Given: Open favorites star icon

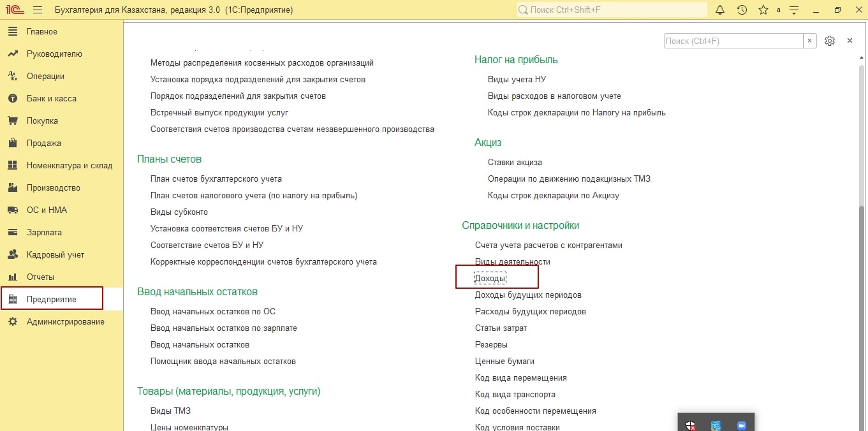Looking at the screenshot, I should coord(763,10).
